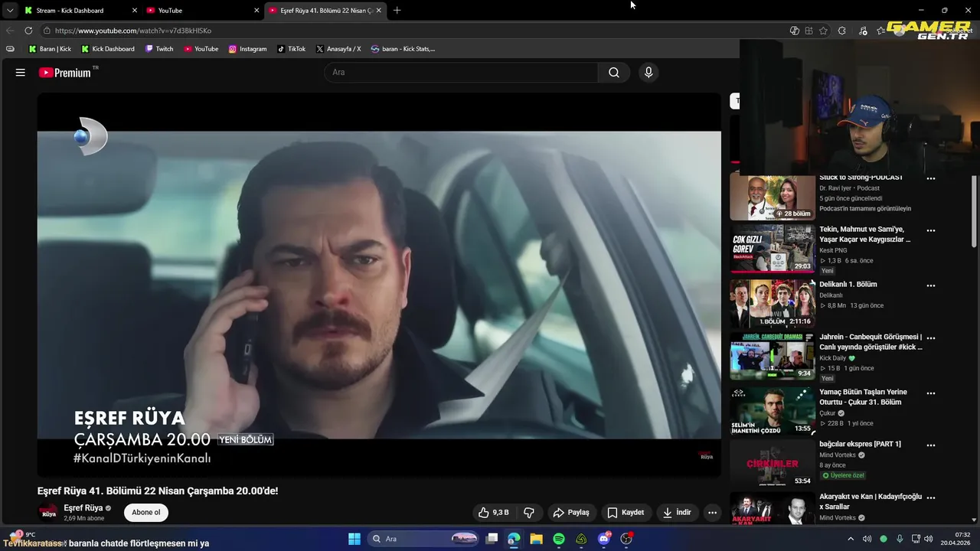Open Spotify from the taskbar
The image size is (980, 551).
pos(559,539)
